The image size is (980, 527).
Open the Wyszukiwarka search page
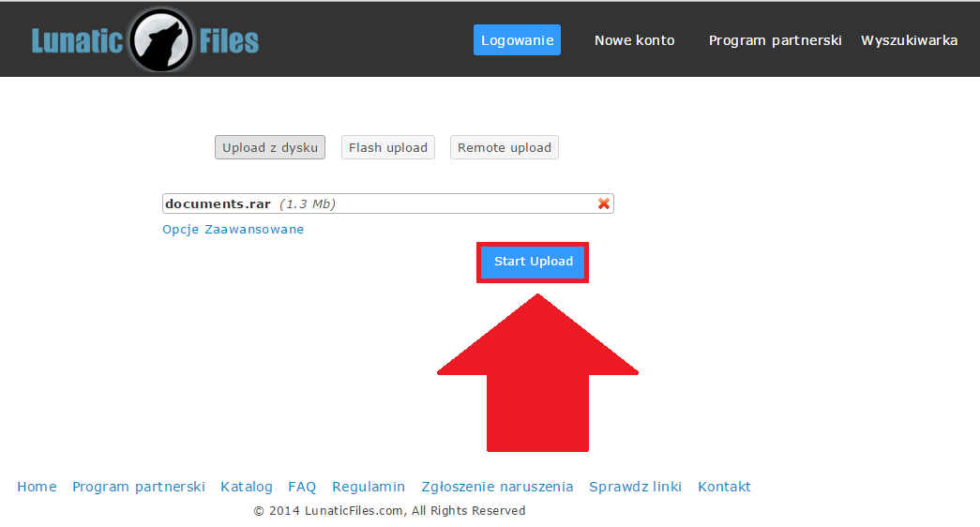pyautogui.click(x=909, y=40)
